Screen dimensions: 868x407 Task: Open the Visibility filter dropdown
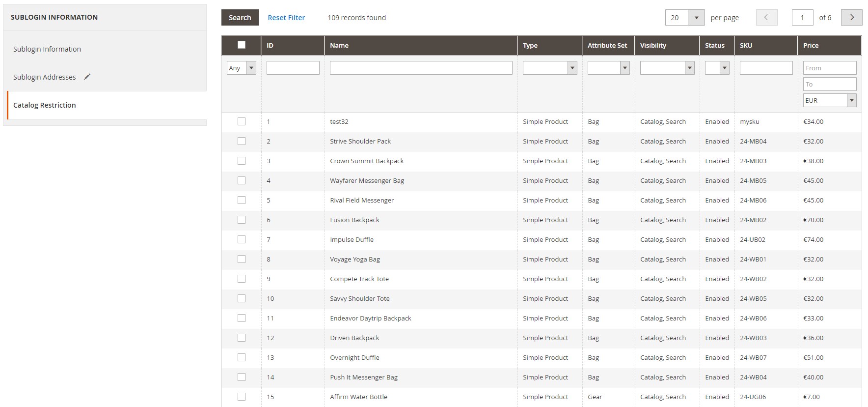pyautogui.click(x=667, y=68)
